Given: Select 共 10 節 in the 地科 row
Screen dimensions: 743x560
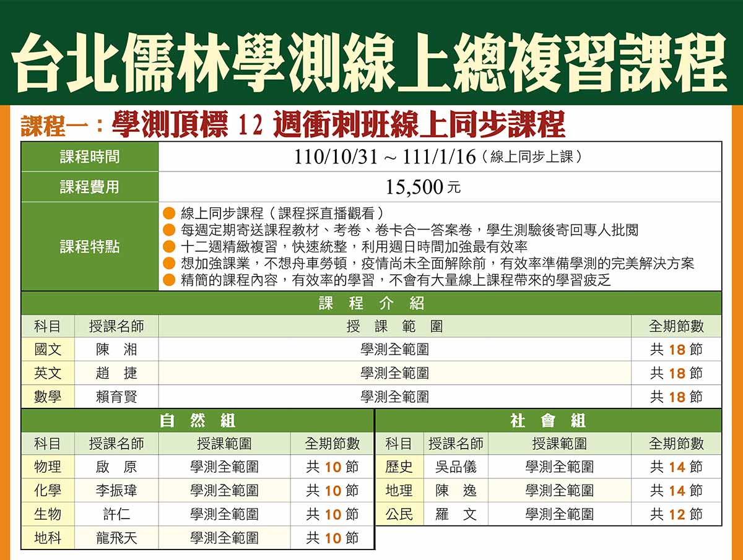Looking at the screenshot, I should pyautogui.click(x=332, y=537).
